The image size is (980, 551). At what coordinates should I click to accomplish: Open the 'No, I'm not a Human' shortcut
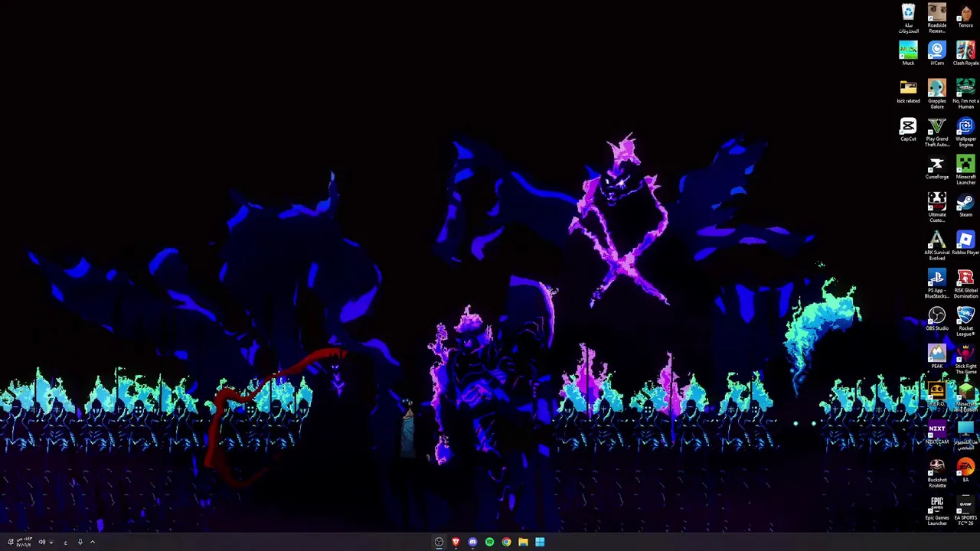point(965,94)
